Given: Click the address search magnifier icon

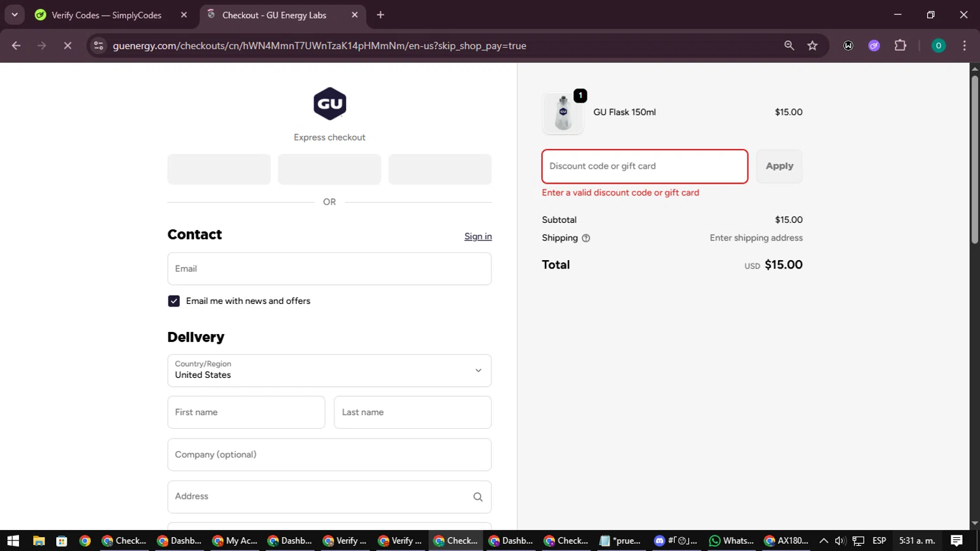Looking at the screenshot, I should coord(478,497).
